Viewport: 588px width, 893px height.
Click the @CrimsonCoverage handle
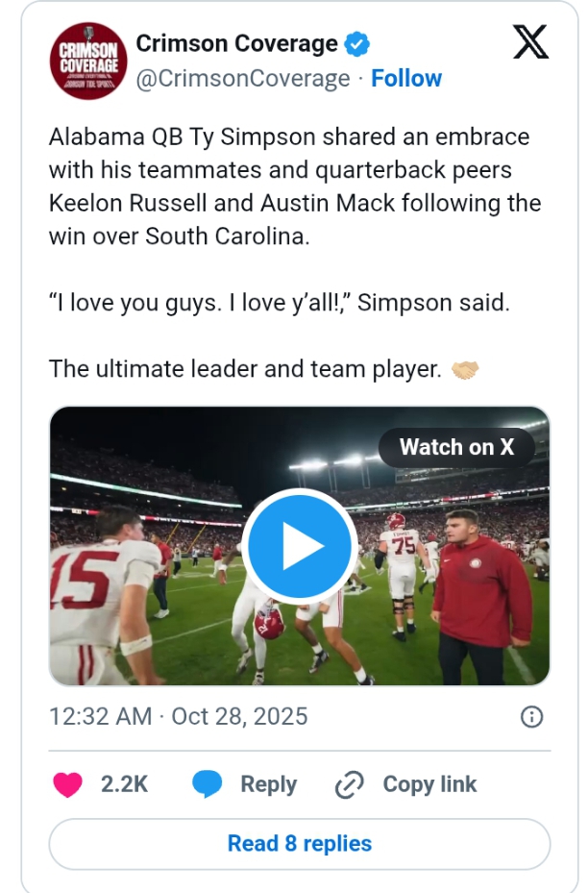tap(242, 78)
